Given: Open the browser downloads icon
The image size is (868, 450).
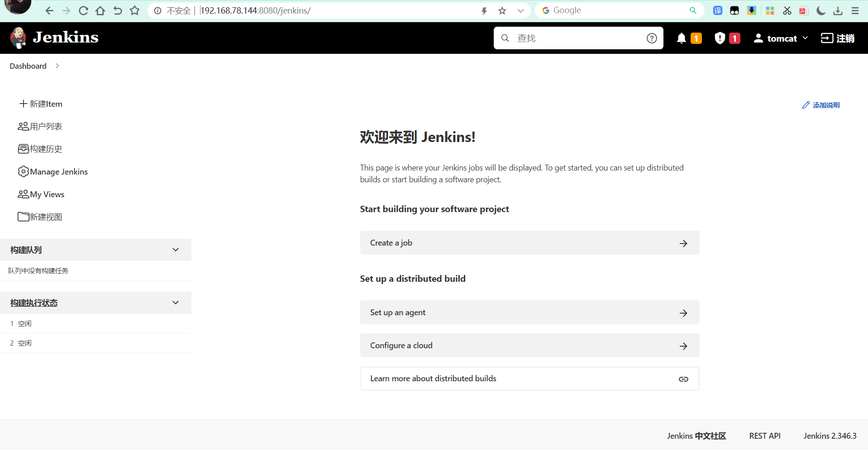Looking at the screenshot, I should (838, 10).
